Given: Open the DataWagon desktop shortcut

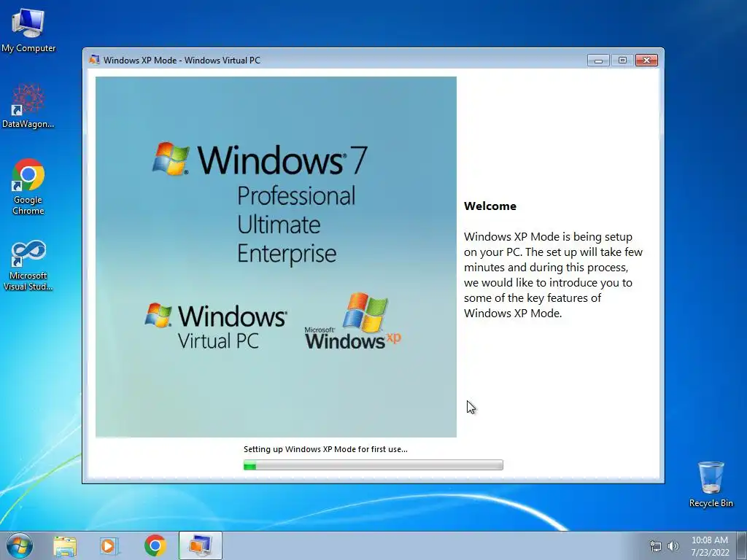Looking at the screenshot, I should (x=28, y=106).
